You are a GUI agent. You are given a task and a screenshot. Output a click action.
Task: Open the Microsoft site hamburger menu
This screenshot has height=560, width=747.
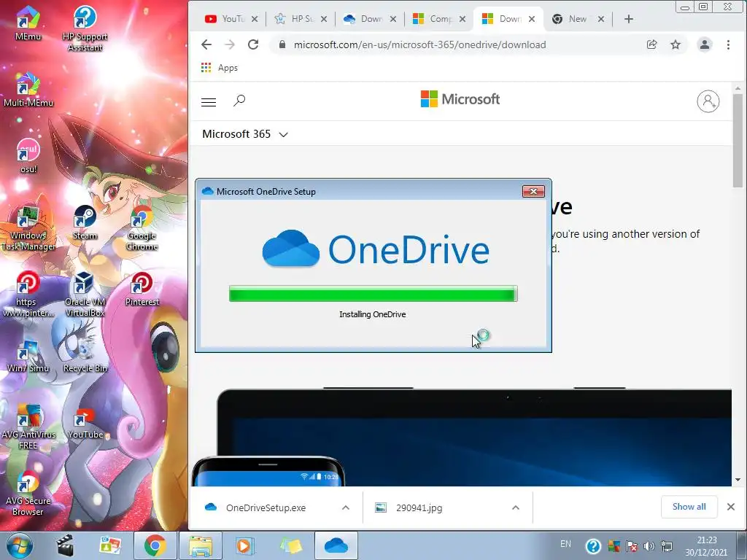209,102
